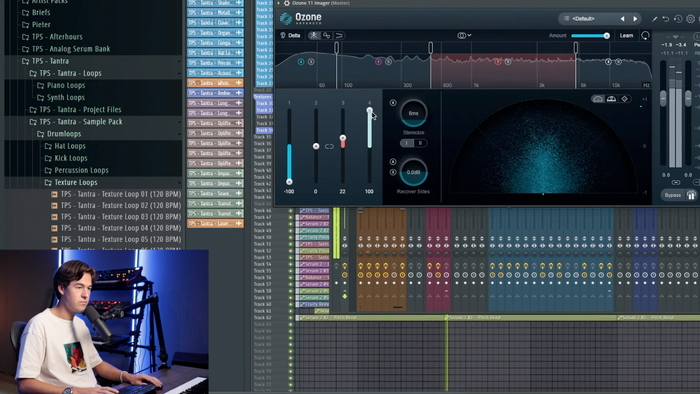Click the gain match icon beside Bypass

pos(691,195)
